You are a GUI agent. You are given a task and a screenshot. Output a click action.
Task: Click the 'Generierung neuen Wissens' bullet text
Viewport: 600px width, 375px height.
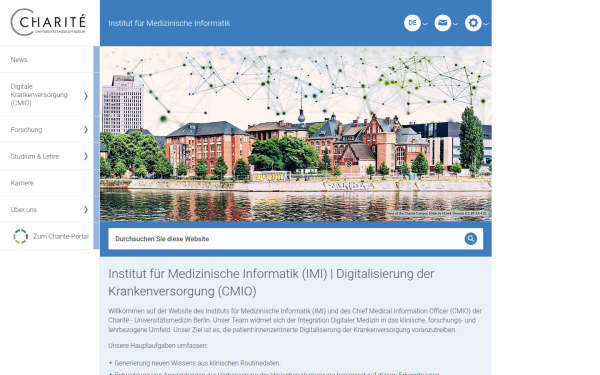pyautogui.click(x=197, y=363)
